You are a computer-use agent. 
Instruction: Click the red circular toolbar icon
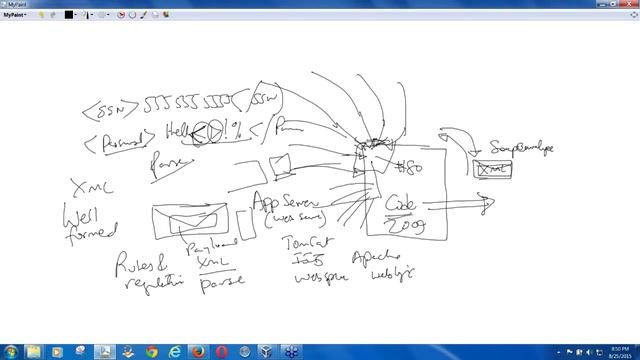click(x=121, y=15)
